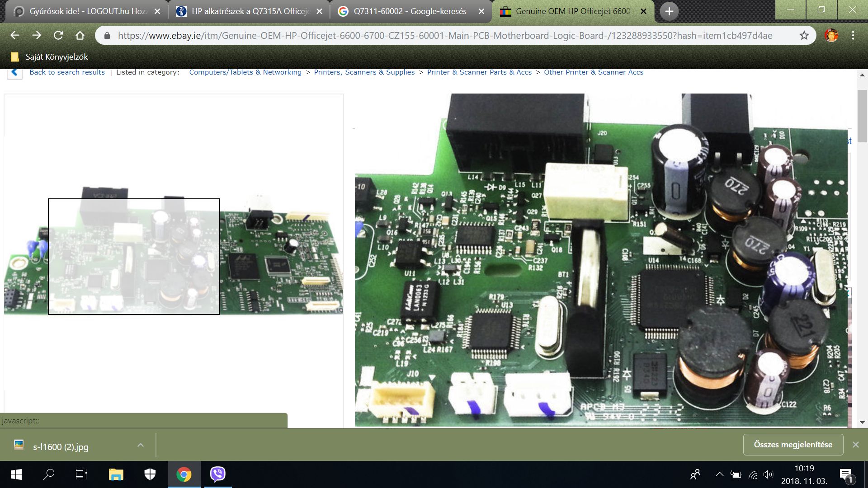This screenshot has width=868, height=488.
Task: Switch to the Q7311-60002 Google-keresés tab
Action: click(x=410, y=11)
